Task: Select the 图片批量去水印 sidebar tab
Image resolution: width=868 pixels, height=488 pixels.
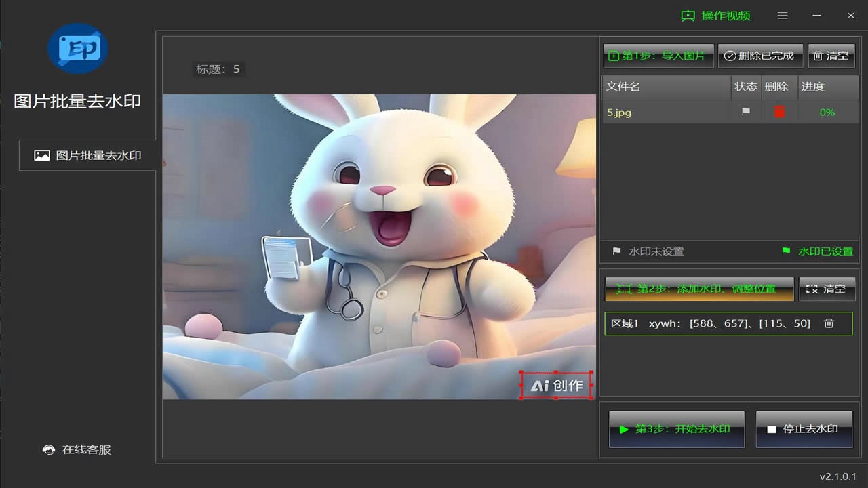Action: (x=88, y=155)
